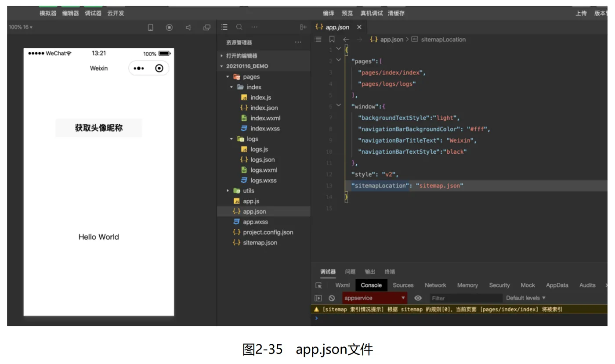The image size is (615, 364).
Task: Fold the code at line 1
Action: (338, 49)
